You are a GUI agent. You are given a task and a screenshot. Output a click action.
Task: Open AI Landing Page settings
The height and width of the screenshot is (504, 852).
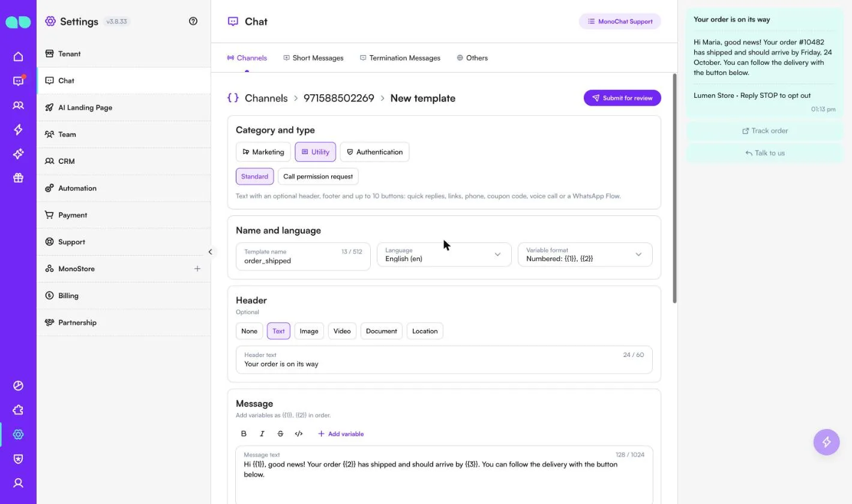pyautogui.click(x=124, y=107)
